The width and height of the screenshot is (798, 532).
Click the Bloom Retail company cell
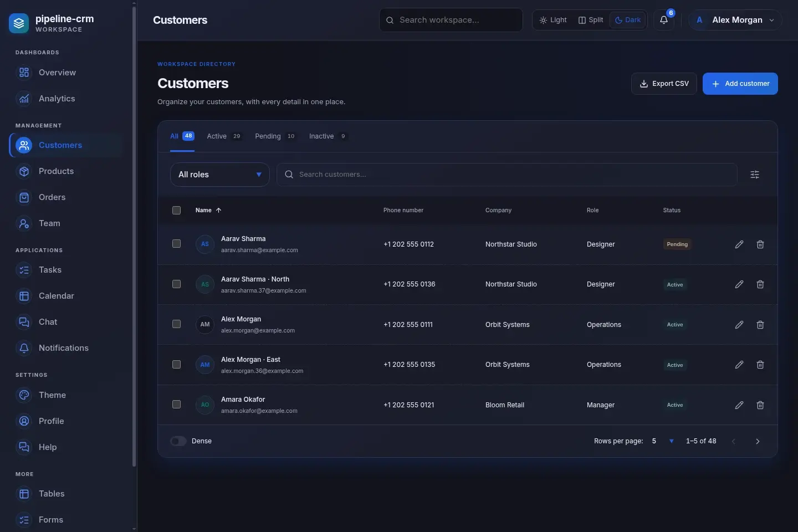point(505,405)
